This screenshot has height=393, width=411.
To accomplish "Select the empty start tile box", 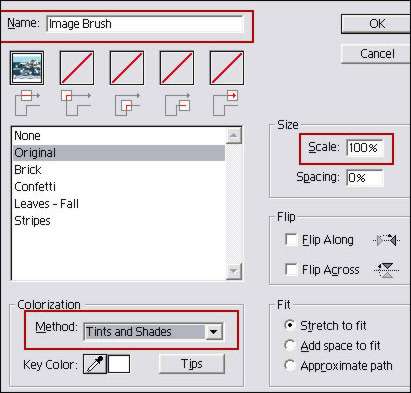I will [177, 68].
